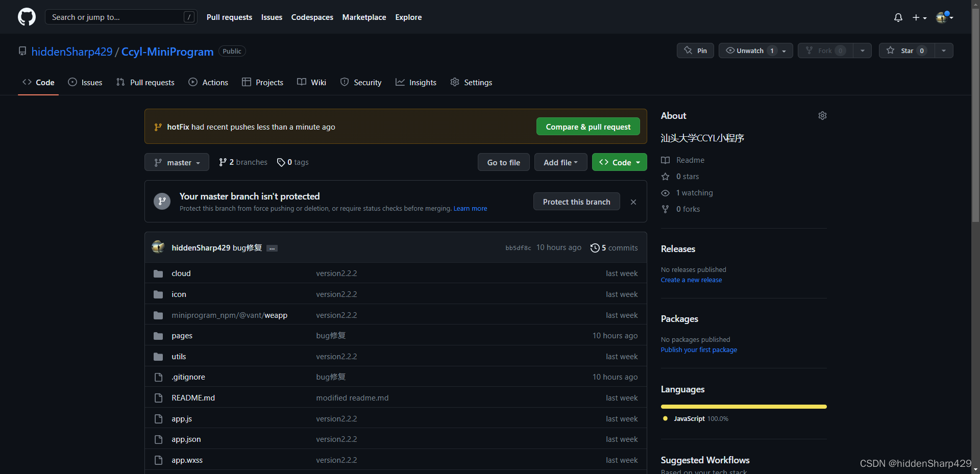Follow the Learn more link
Image resolution: width=980 pixels, height=474 pixels.
tap(470, 209)
